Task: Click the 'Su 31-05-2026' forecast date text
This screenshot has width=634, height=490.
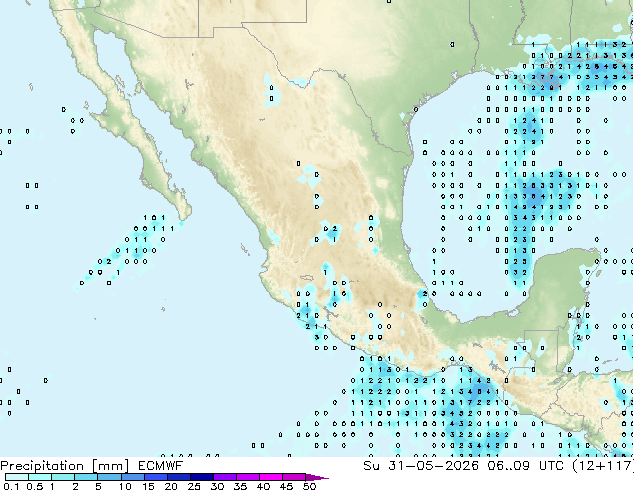Action: 421,466
